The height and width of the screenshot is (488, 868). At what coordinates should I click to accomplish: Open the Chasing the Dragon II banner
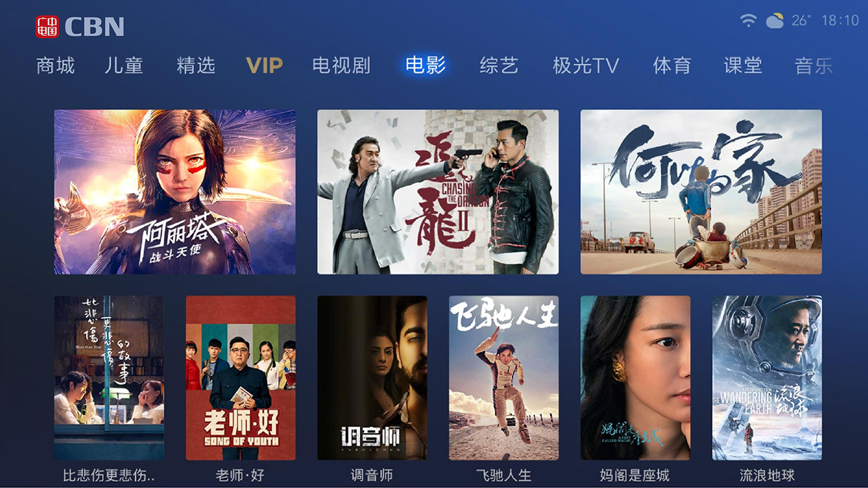point(438,192)
